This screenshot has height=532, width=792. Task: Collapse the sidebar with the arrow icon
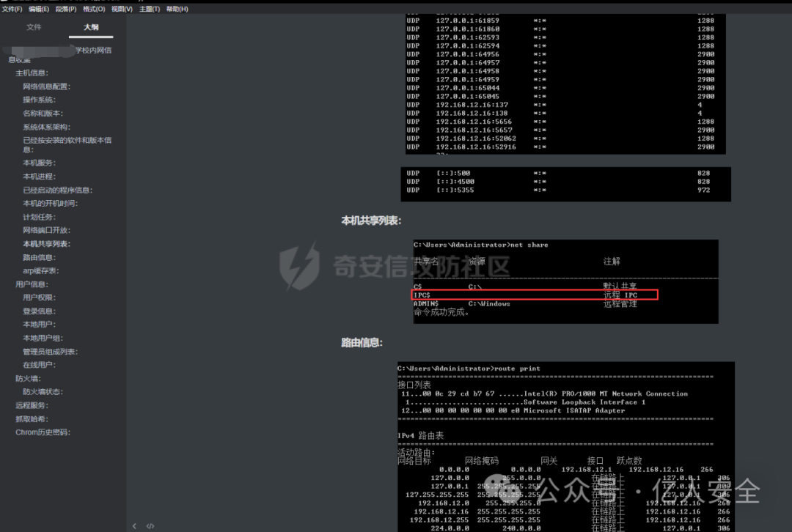(x=134, y=526)
